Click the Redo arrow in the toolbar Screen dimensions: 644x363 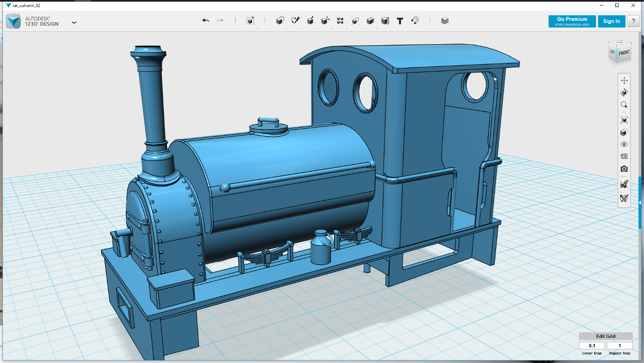pyautogui.click(x=220, y=21)
